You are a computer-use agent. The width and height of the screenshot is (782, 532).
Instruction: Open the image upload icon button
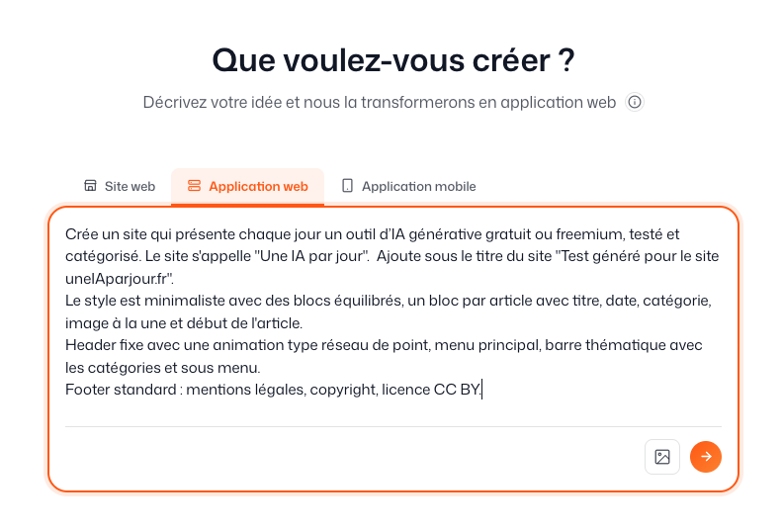pos(661,457)
